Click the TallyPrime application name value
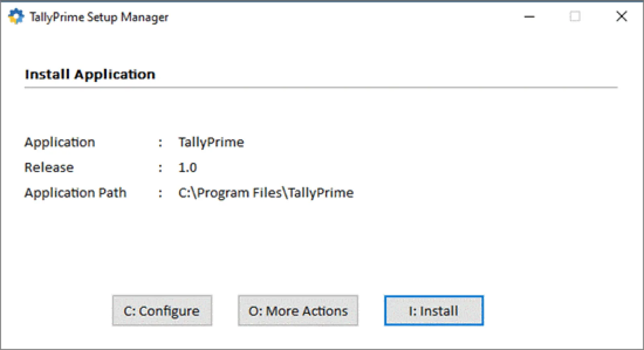Screen dimensions: 644x350 211,142
